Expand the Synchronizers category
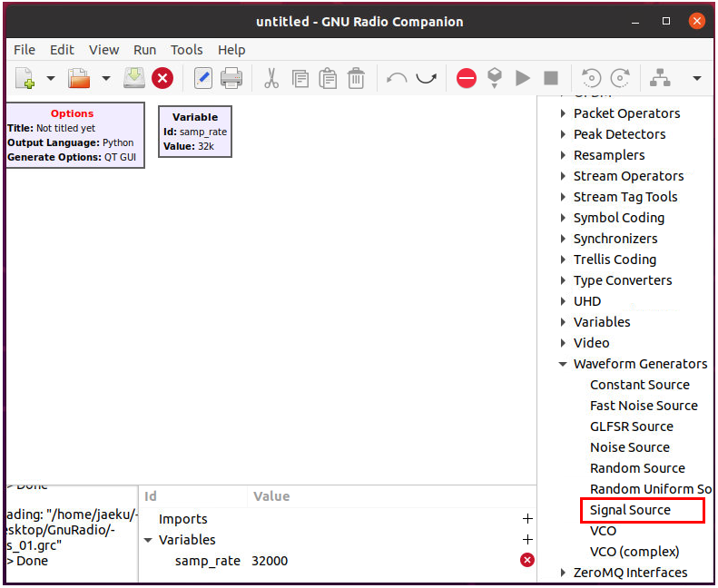 (x=563, y=239)
